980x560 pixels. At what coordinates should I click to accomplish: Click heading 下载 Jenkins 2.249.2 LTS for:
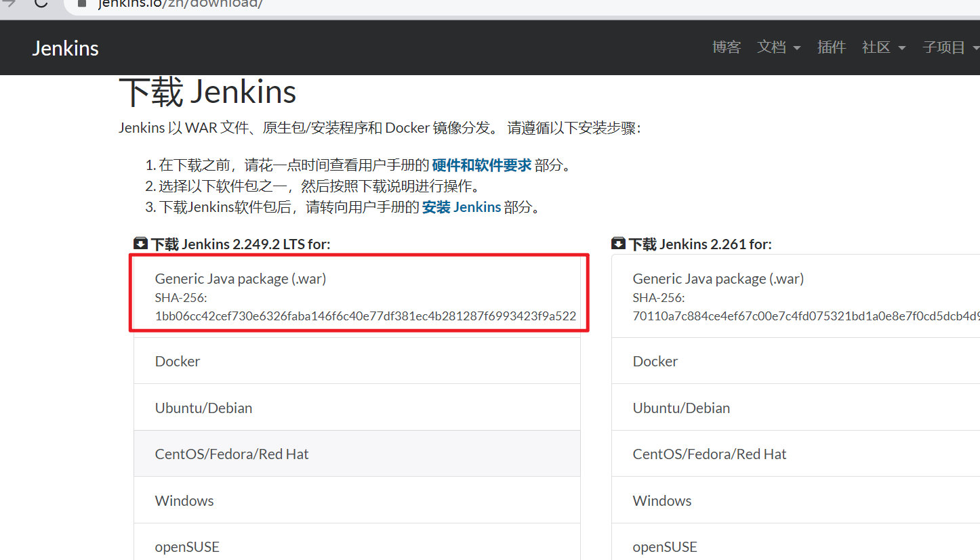[x=241, y=244]
